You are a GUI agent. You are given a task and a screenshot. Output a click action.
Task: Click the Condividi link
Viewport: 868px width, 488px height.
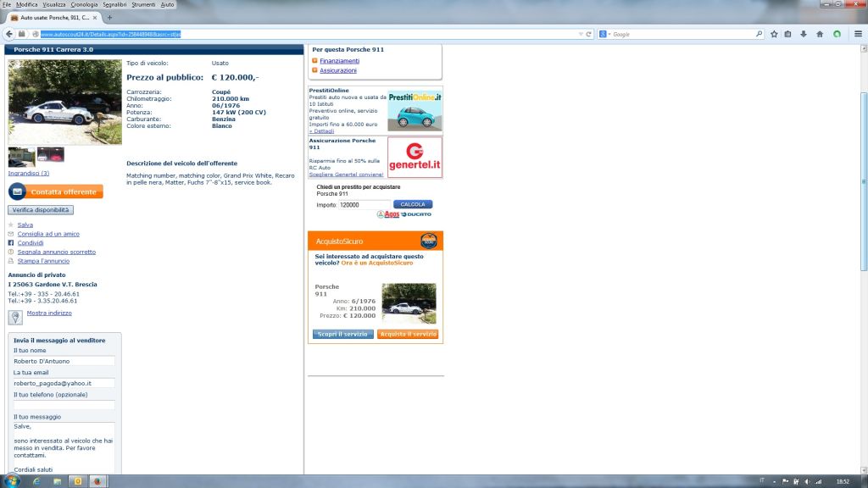(x=31, y=243)
